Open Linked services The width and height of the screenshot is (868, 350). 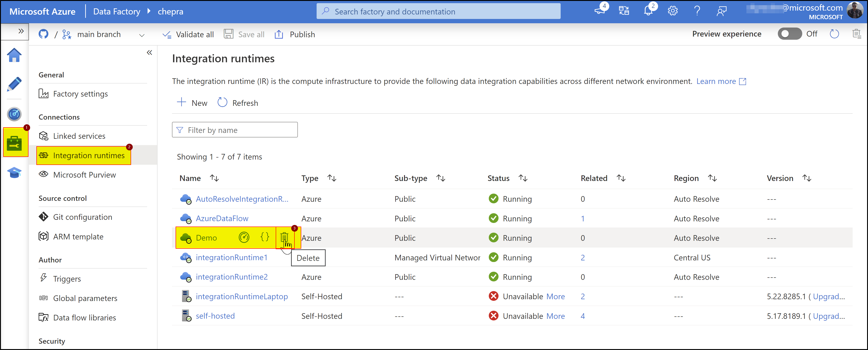[x=72, y=136]
